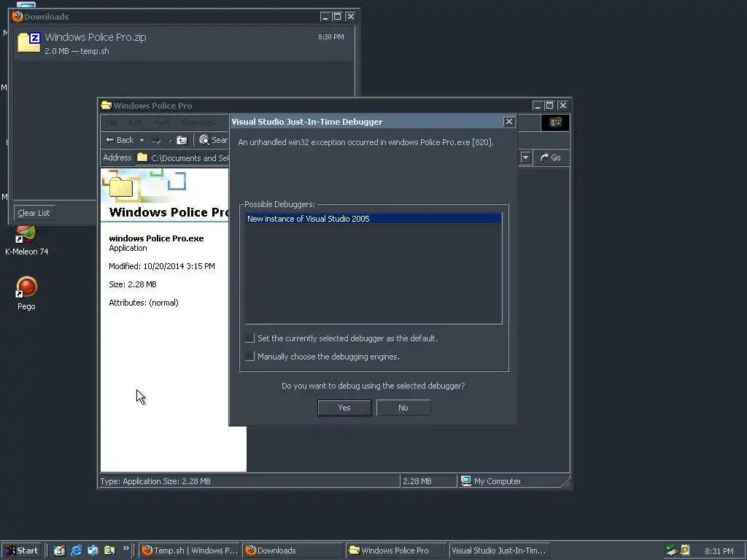Switch to Visual Studio Just-In-Time taskbar button

click(x=499, y=551)
